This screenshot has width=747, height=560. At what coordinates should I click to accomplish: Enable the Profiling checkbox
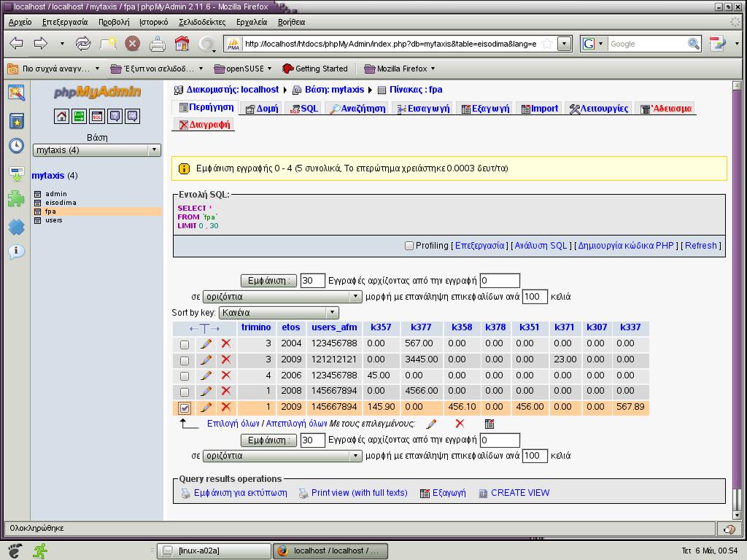tap(409, 246)
